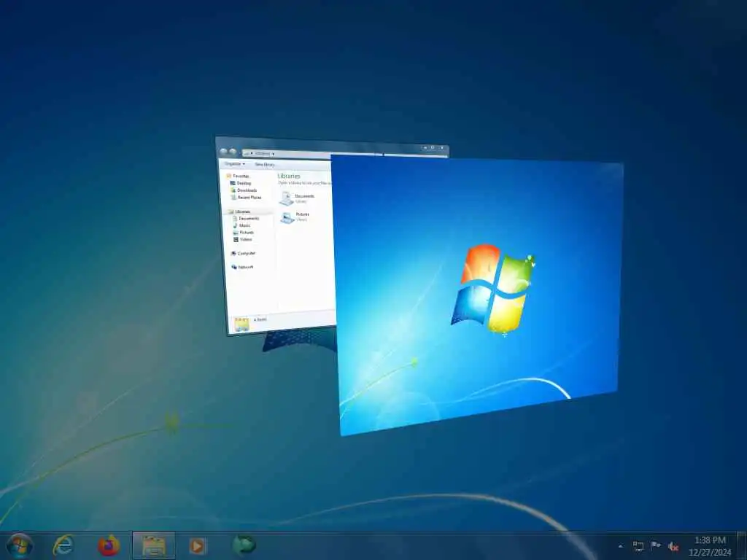Select Computer in the navigation pane
The height and width of the screenshot is (560, 747).
click(x=243, y=253)
